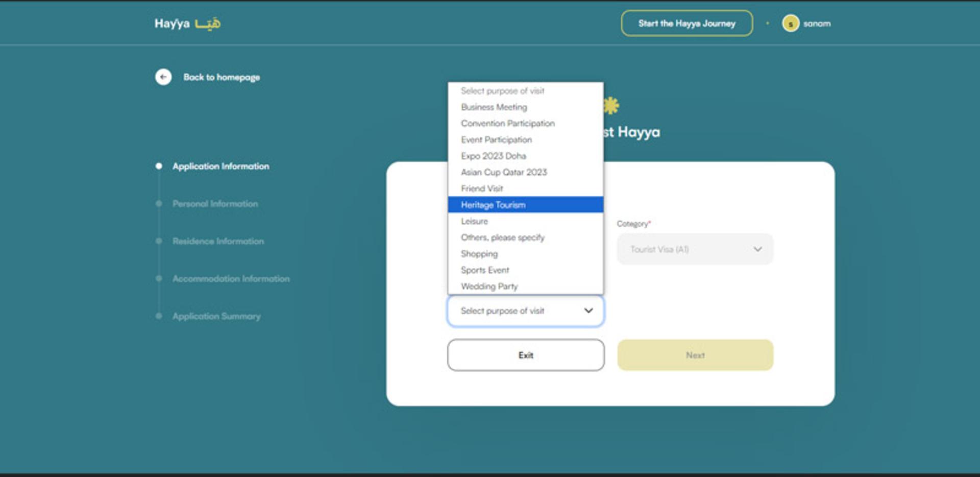
Task: Click the Next button
Action: pyautogui.click(x=695, y=355)
